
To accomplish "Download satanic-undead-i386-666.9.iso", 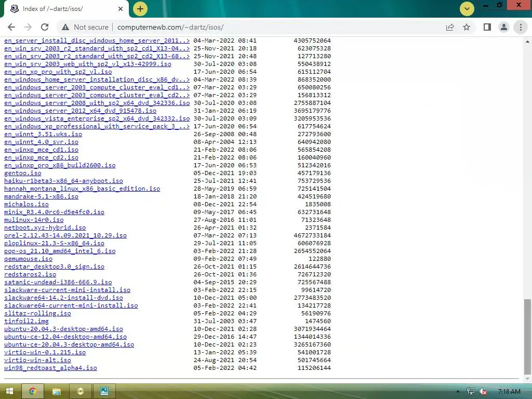I will point(58,282).
